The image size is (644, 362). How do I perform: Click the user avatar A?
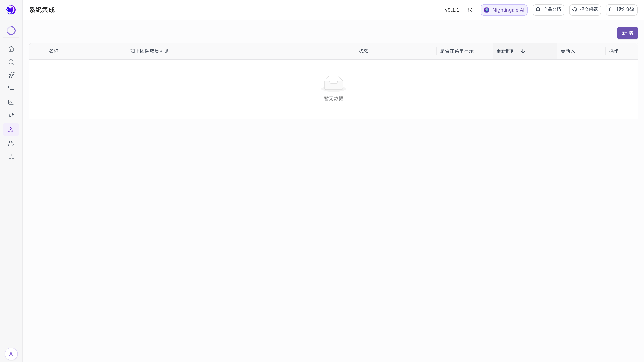(x=11, y=354)
